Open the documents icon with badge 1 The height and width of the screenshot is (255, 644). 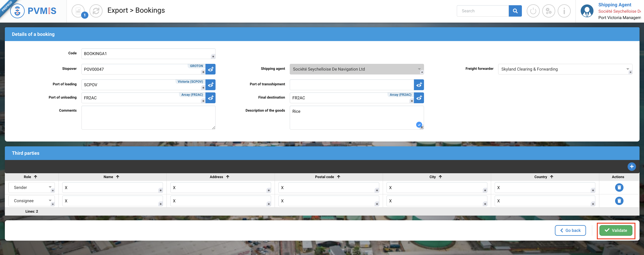78,11
